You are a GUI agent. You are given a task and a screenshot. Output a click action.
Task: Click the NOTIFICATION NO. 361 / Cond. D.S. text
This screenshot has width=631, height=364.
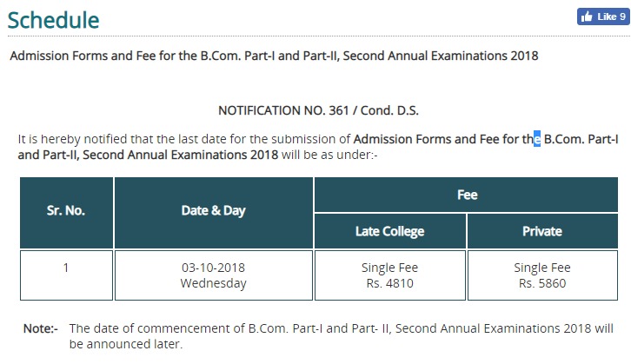coord(319,111)
